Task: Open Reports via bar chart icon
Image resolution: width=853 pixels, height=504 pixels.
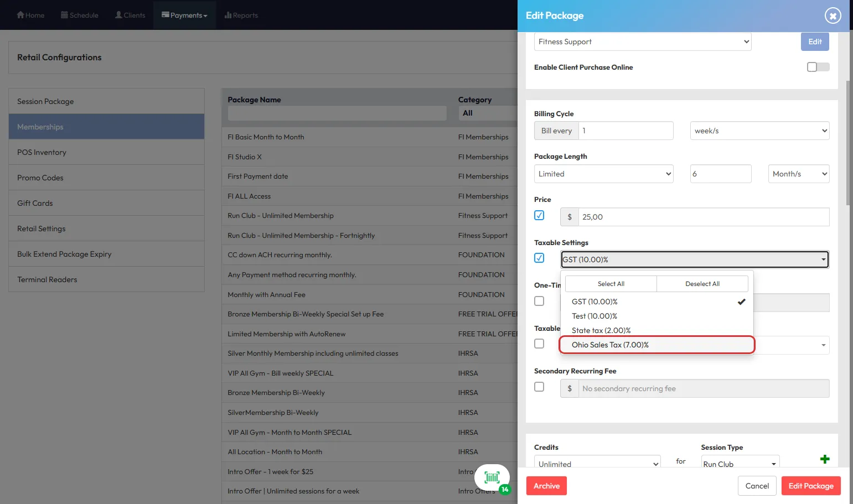Action: pos(228,15)
